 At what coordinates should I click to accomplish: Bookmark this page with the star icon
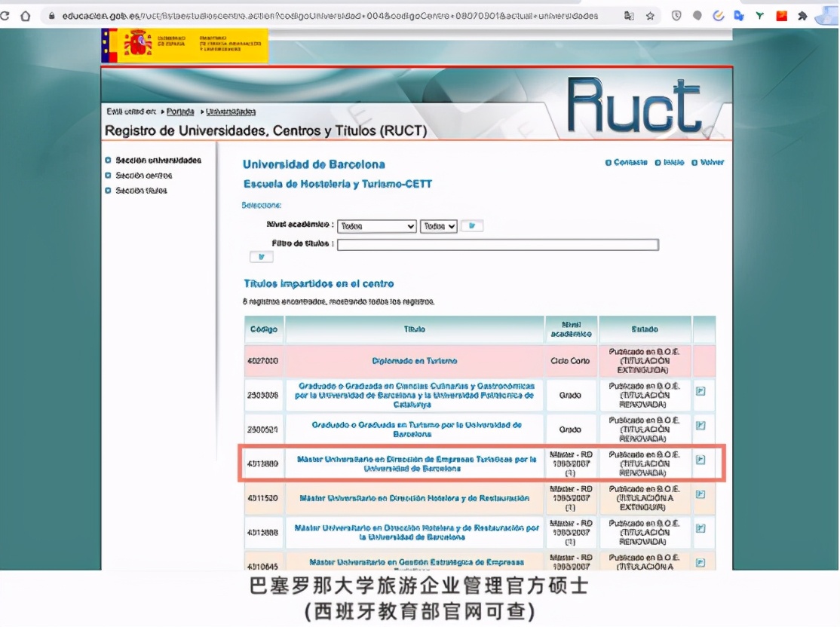(650, 16)
